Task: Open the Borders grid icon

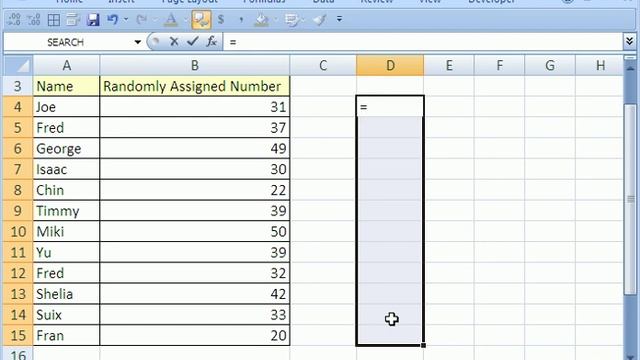Action: (x=53, y=20)
